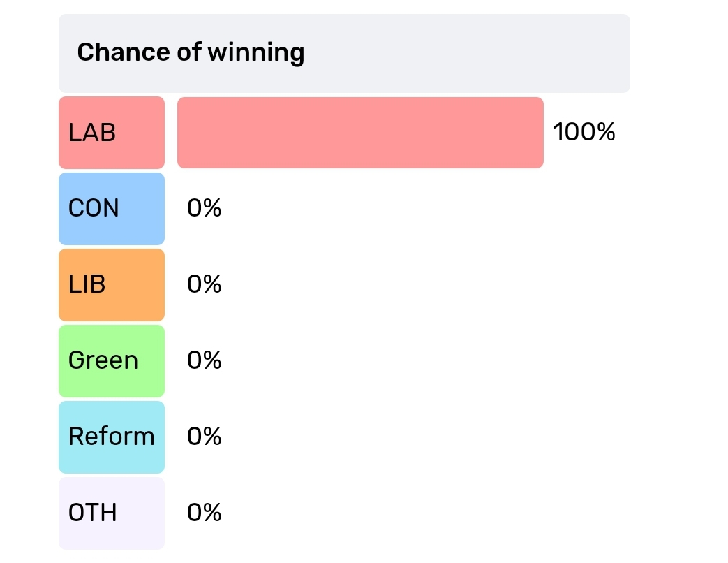The width and height of the screenshot is (728, 563).
Task: Click the Reform party label
Action: pyautogui.click(x=112, y=437)
